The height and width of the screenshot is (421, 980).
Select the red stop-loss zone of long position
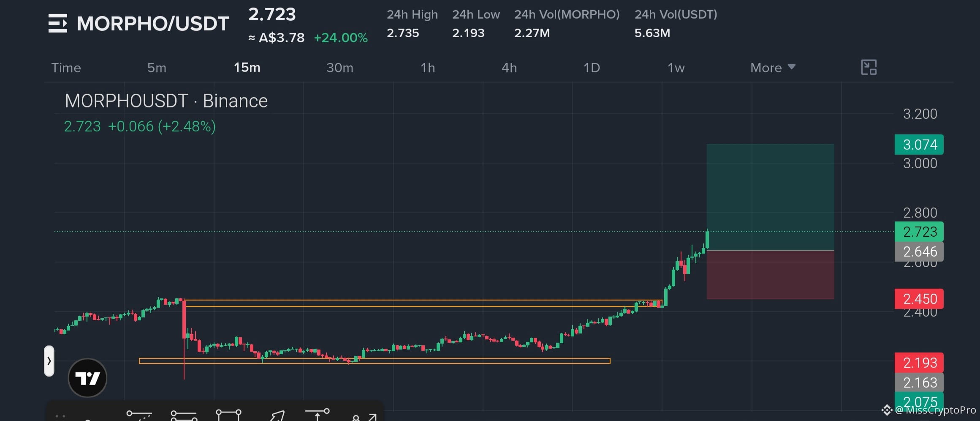pyautogui.click(x=770, y=275)
